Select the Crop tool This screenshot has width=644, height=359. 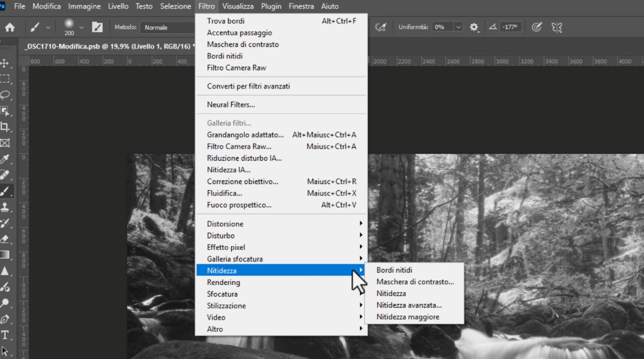(x=5, y=127)
